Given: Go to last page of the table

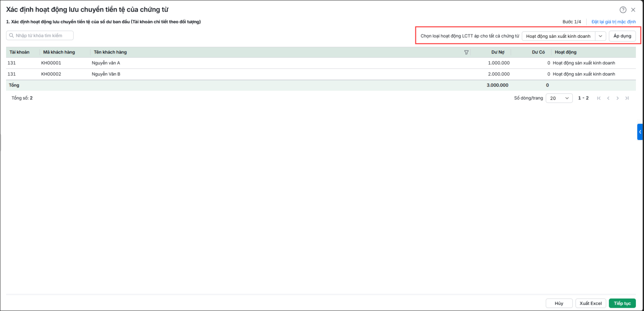Looking at the screenshot, I should click(627, 98).
